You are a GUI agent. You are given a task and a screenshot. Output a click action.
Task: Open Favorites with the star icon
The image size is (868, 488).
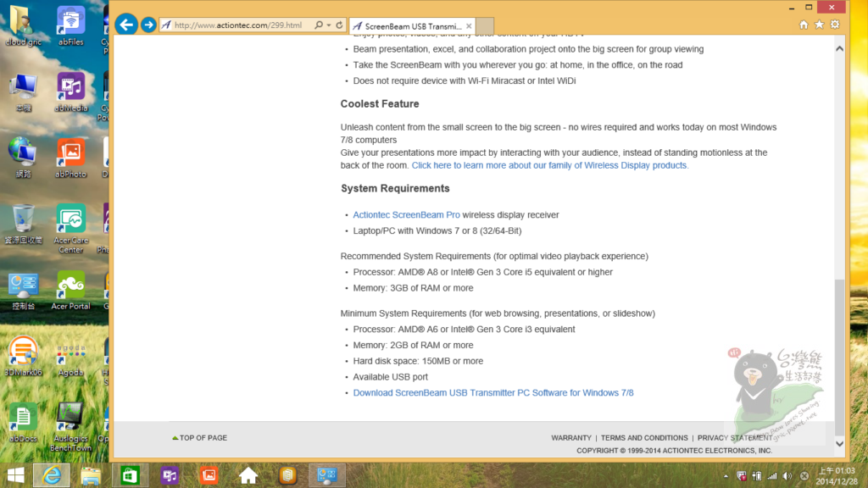click(820, 25)
